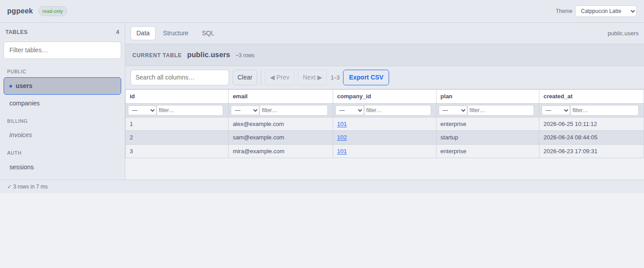Go to previous page with Prev
This screenshot has height=268, width=644.
(x=280, y=77)
